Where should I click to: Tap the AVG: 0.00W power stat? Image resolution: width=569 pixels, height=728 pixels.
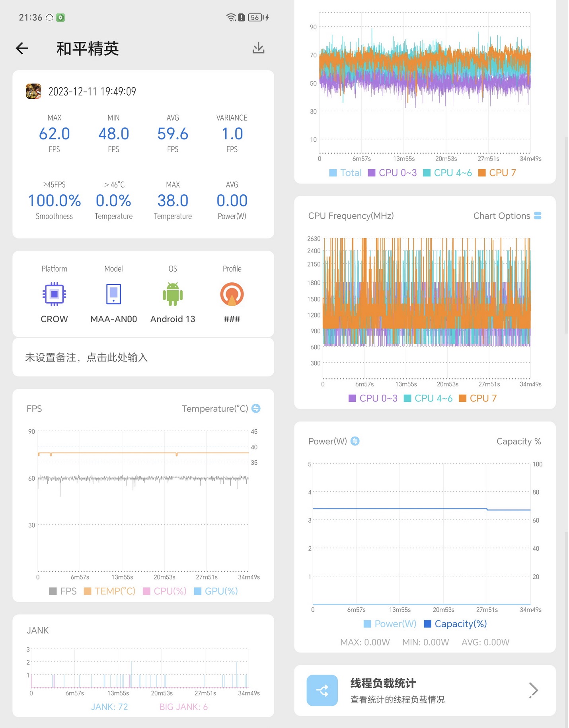point(485,642)
